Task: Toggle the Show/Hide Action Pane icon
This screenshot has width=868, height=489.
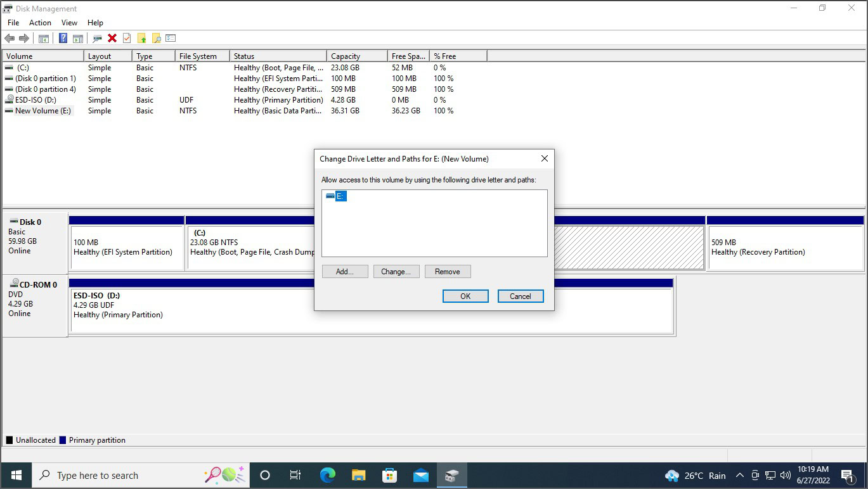Action: click(x=78, y=38)
